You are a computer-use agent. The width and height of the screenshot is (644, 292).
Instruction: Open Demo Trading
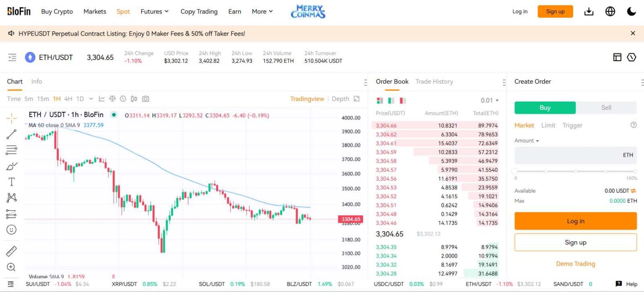(575, 264)
